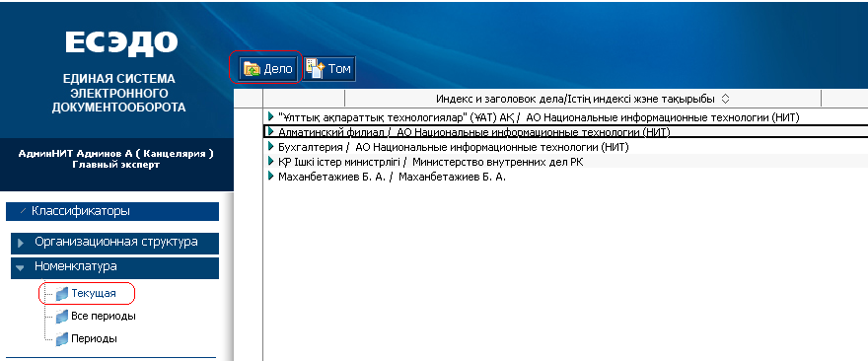Click the sort arrows icon in column header
The image size is (868, 361).
click(725, 99)
